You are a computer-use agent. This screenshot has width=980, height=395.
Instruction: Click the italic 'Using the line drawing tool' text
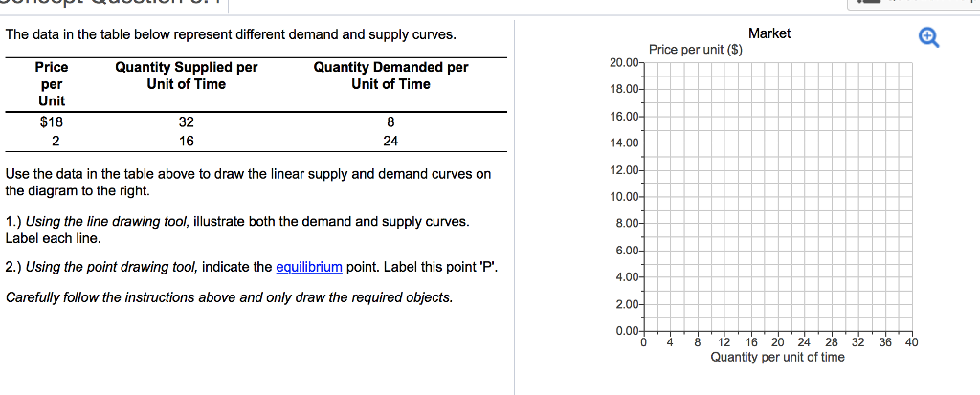[x=107, y=222]
